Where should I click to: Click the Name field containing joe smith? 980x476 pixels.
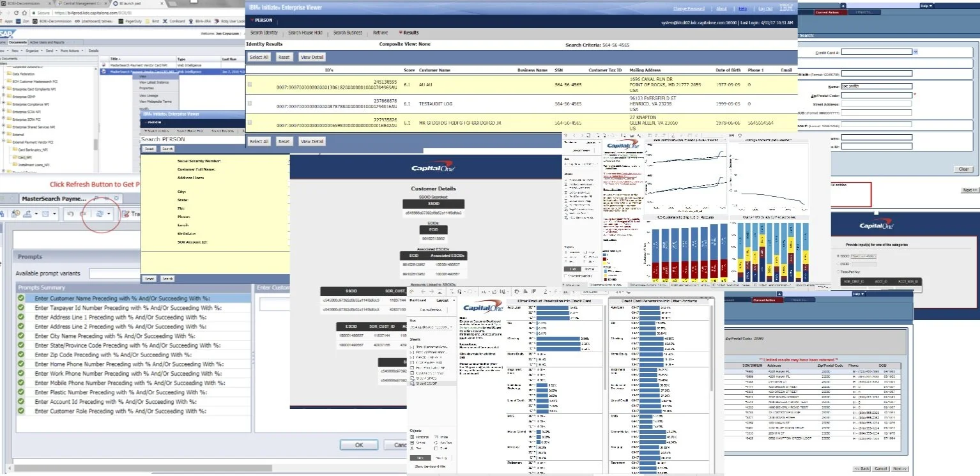876,85
